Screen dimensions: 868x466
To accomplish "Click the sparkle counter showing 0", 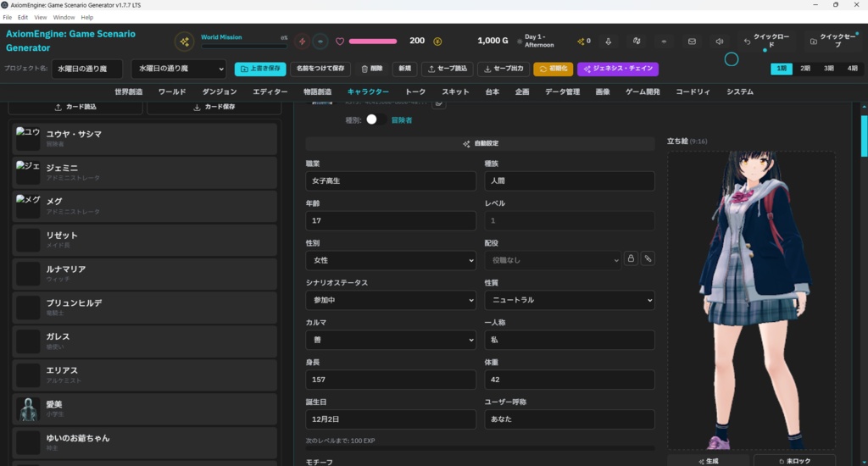I will 583,42.
